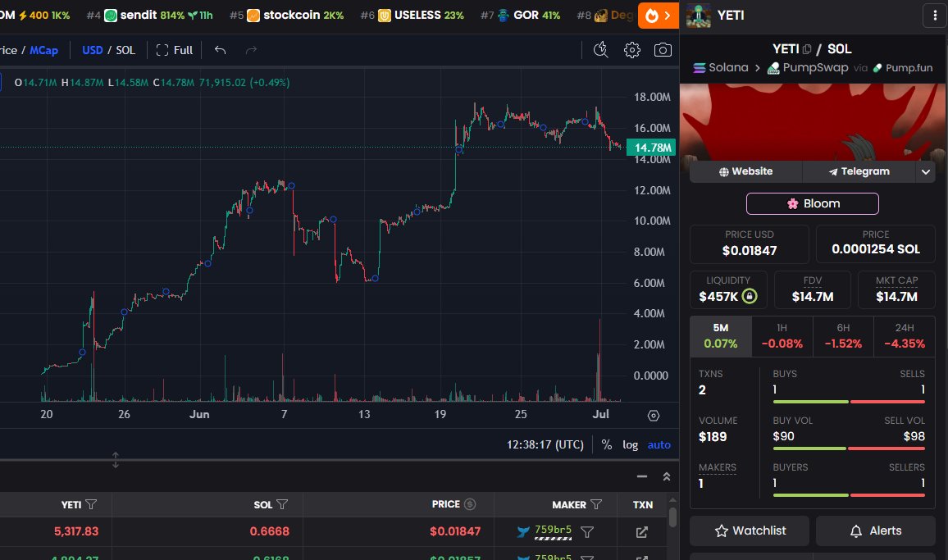
Task: Copy the YETI token address icon
Action: (806, 49)
